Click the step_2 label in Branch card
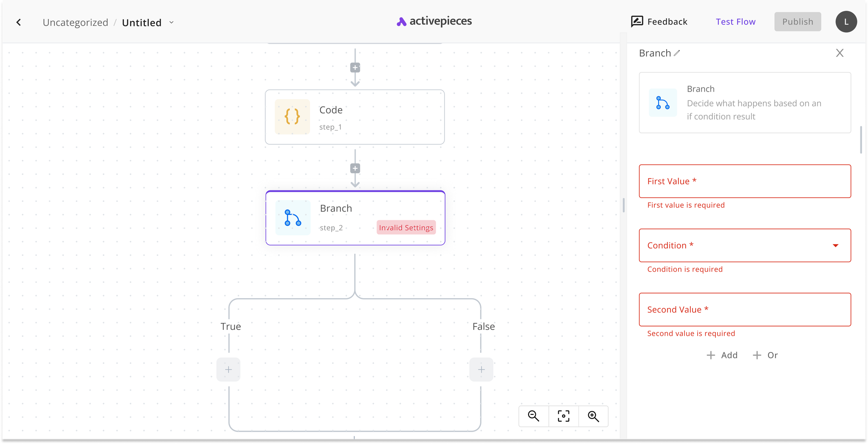The width and height of the screenshot is (868, 444). 331,228
